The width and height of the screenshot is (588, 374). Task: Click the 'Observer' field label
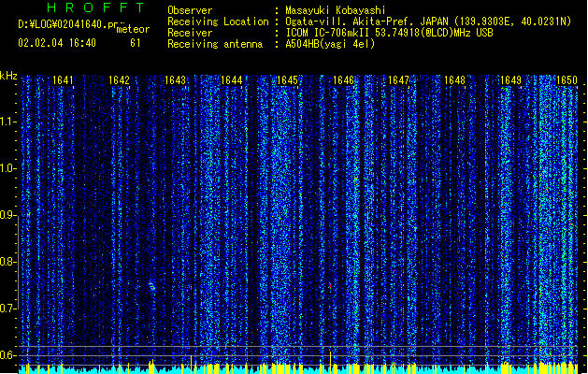click(190, 10)
